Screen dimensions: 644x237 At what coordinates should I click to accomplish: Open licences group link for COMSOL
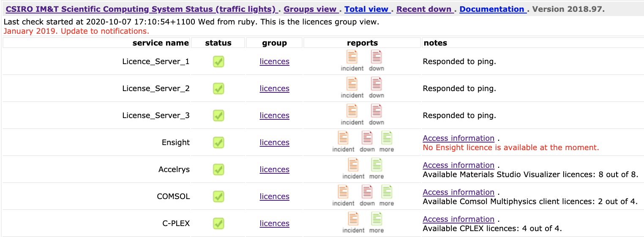click(x=275, y=197)
